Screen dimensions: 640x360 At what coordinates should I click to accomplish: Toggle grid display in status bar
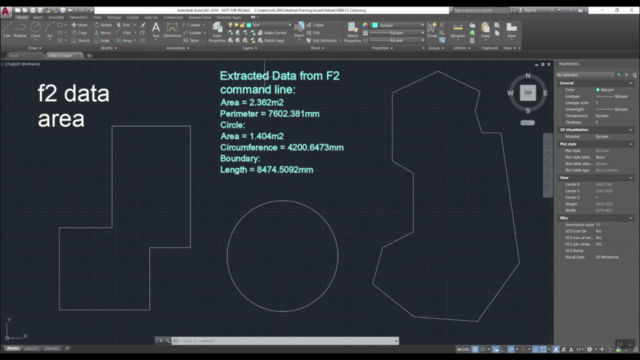coord(475,349)
